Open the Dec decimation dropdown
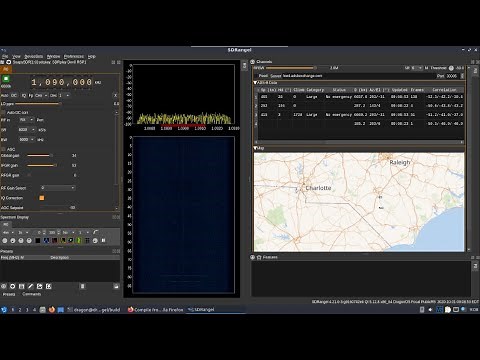The height and width of the screenshot is (360, 480). [x=64, y=95]
